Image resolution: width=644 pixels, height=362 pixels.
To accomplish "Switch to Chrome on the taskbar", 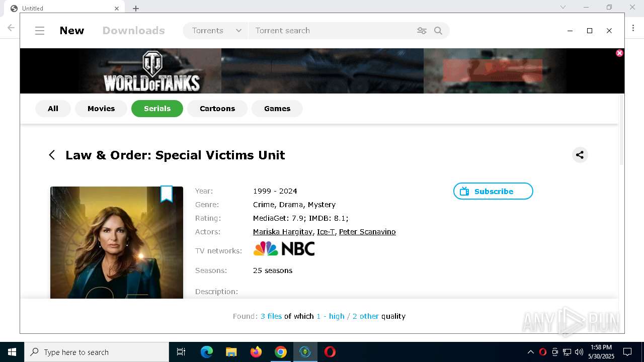I will 281,352.
